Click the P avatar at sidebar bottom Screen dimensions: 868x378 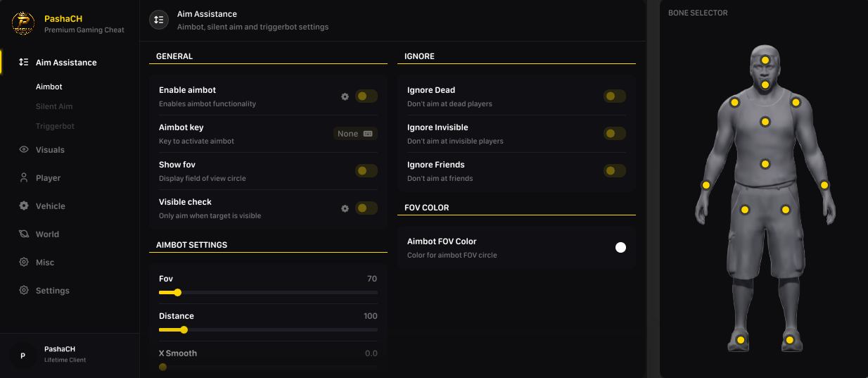click(x=23, y=356)
